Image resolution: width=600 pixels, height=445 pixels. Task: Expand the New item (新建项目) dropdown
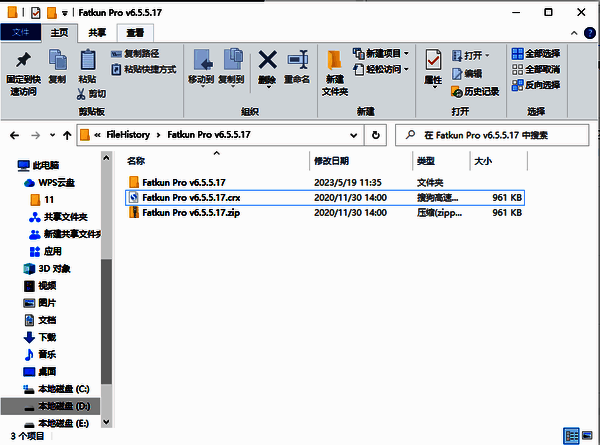[x=380, y=53]
